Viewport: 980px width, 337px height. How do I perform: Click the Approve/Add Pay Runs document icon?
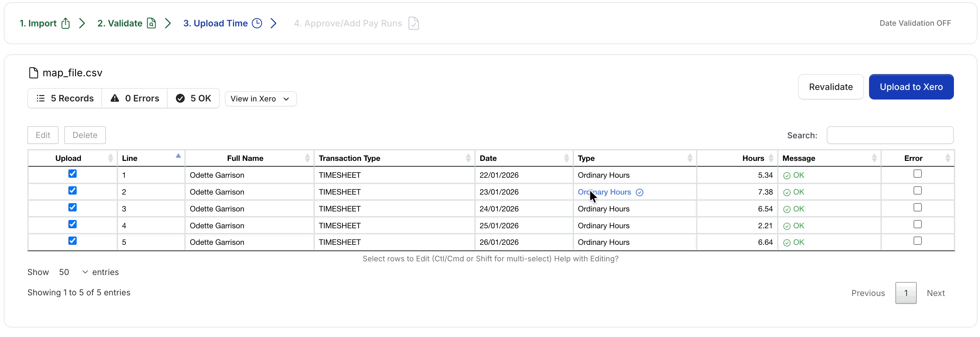pyautogui.click(x=414, y=23)
